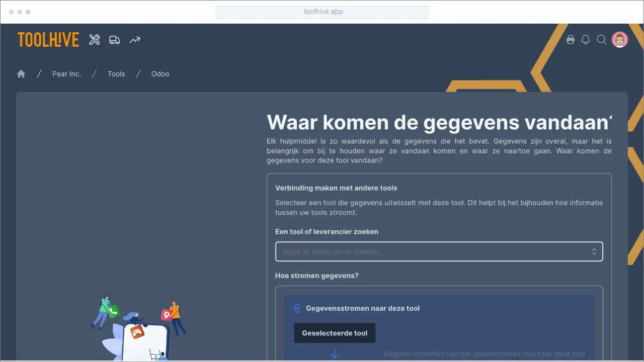Open 'Tools' from the breadcrumb trail
The image size is (644, 362).
(x=116, y=73)
